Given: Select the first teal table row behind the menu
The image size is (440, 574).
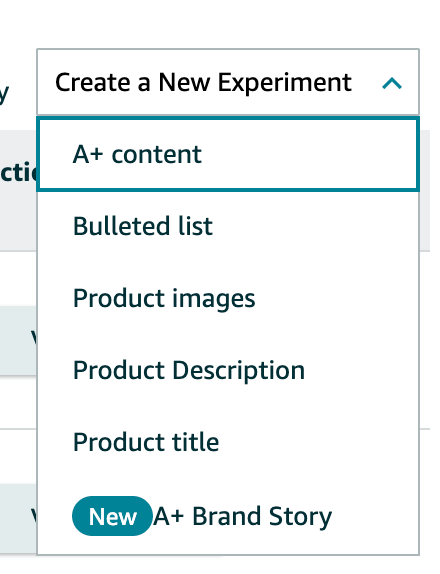Looking at the screenshot, I should (18, 340).
